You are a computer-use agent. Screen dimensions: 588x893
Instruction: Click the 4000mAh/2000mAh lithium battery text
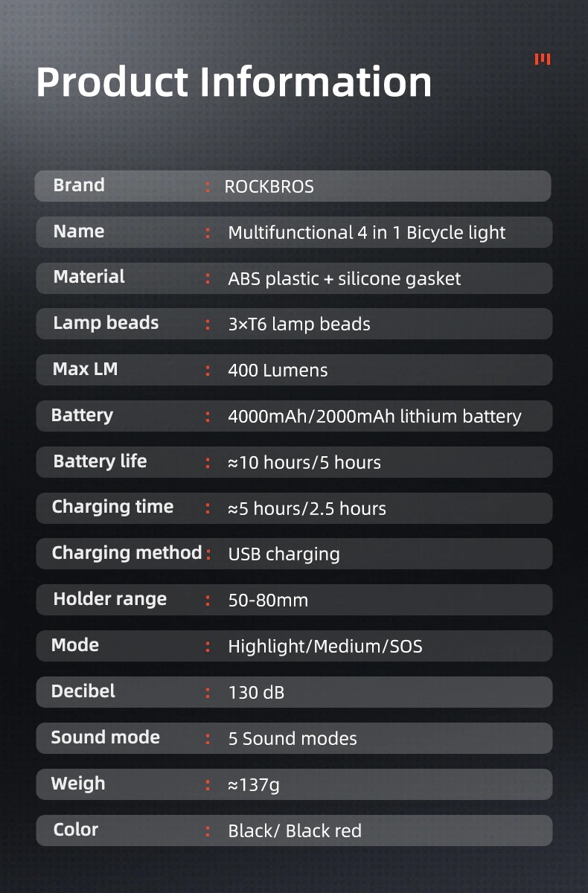point(374,417)
